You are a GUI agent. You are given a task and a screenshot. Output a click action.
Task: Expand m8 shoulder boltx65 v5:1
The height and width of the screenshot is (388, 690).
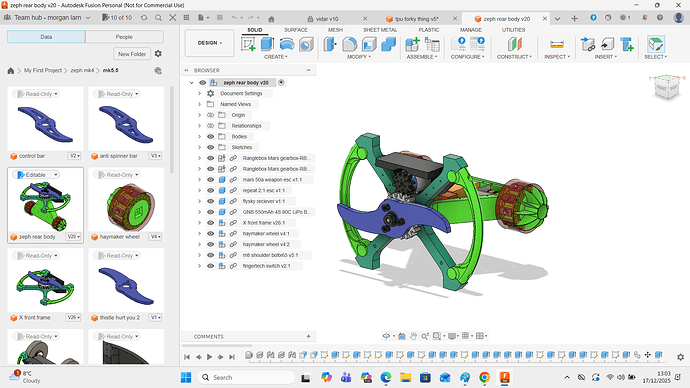[199, 255]
